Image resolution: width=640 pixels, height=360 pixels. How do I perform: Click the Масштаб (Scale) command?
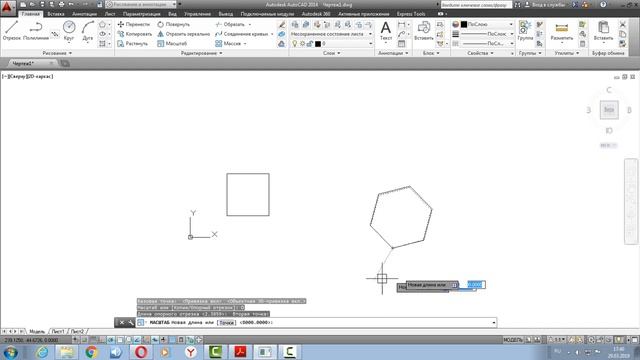pos(172,43)
